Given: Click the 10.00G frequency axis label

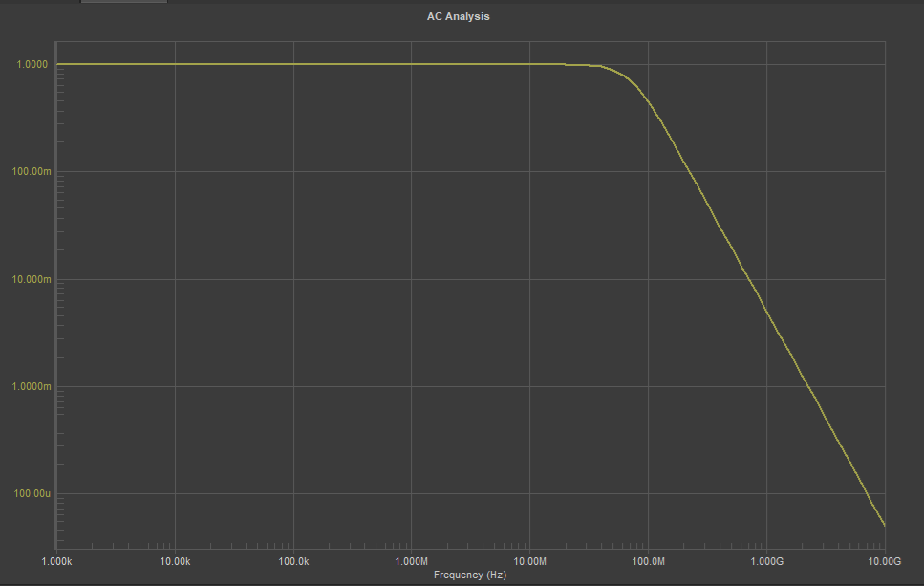Looking at the screenshot, I should 885,561.
